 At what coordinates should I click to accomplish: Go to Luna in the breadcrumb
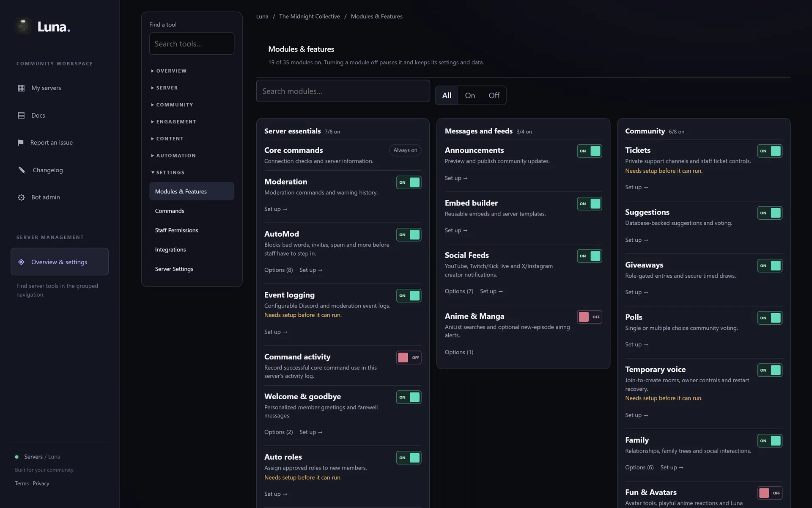(262, 17)
